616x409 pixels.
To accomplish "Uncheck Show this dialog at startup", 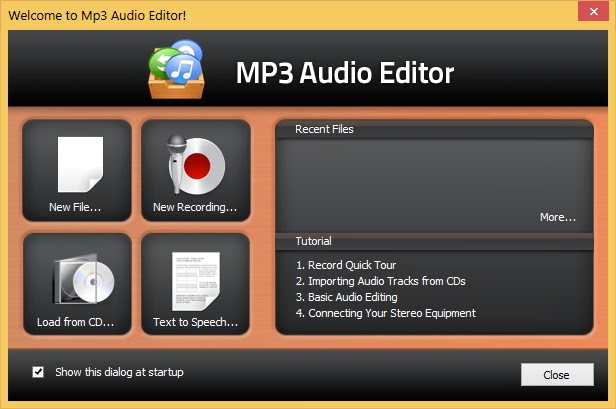I will tap(38, 372).
